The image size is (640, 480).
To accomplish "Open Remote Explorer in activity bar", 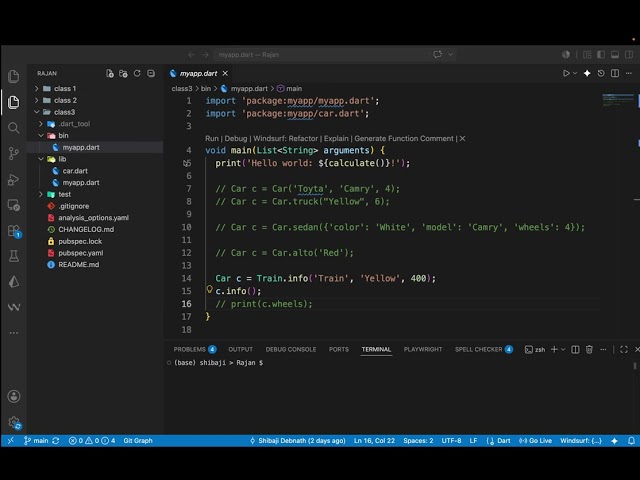I will click(x=13, y=205).
